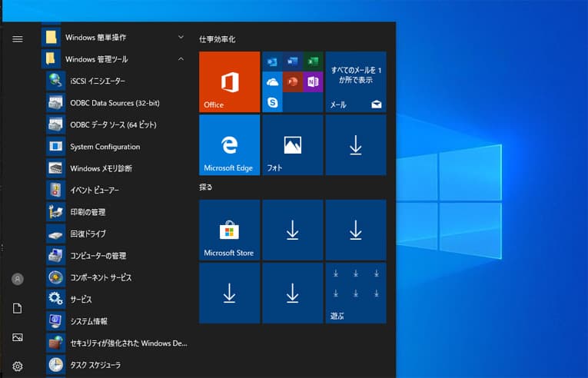Open the 遊ぶ folder tile
Screen dimensions: 588x378
[x=355, y=293]
